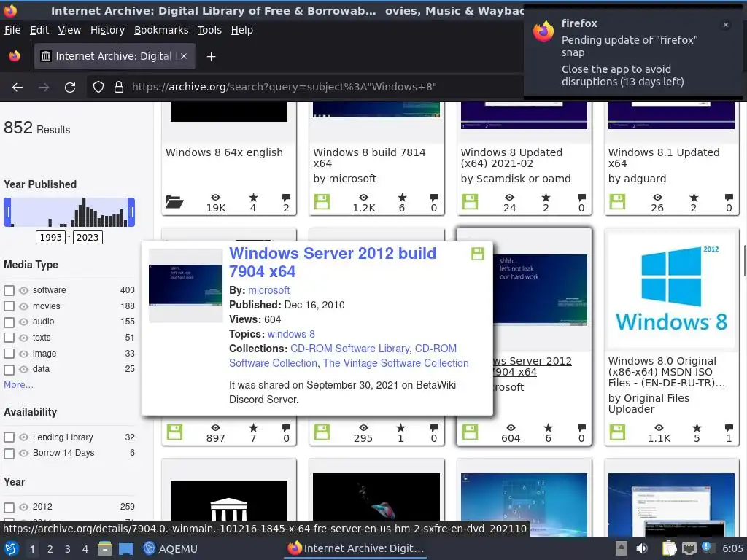Open CD-ROM Software Library collection link
Viewport: 747px width, 560px height.
(350, 349)
